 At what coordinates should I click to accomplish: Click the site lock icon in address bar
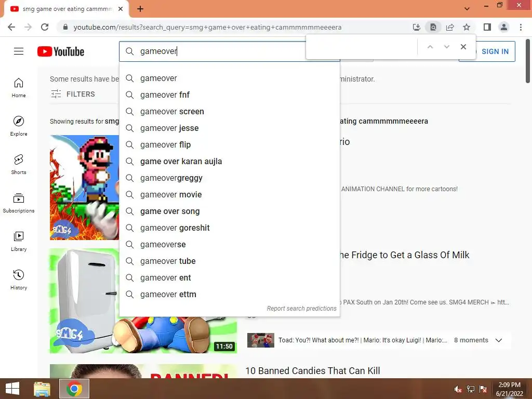65,27
